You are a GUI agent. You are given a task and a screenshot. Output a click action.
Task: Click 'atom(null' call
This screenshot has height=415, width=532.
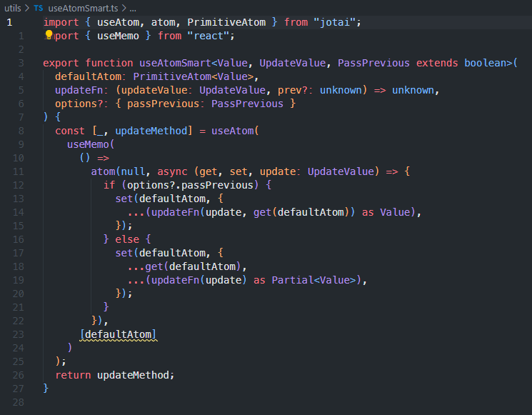click(118, 171)
